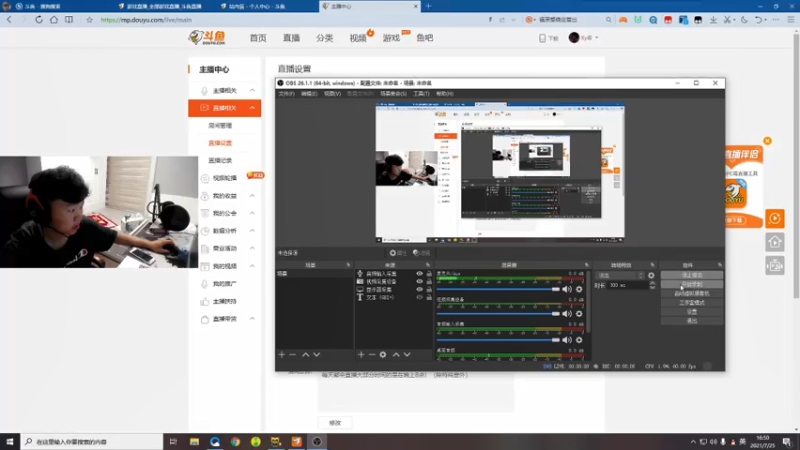
Task: Click the house icon on the right floating bar
Action: [x=774, y=242]
